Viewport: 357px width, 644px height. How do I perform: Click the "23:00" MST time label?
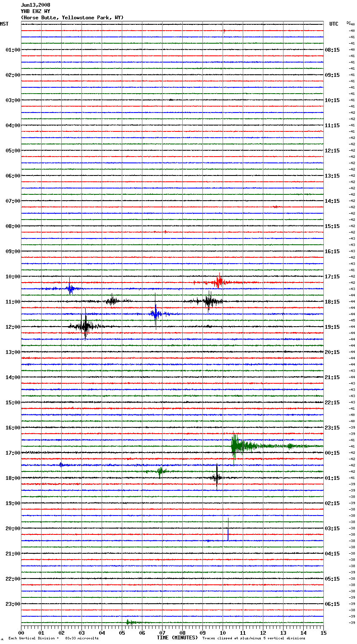(x=13, y=604)
